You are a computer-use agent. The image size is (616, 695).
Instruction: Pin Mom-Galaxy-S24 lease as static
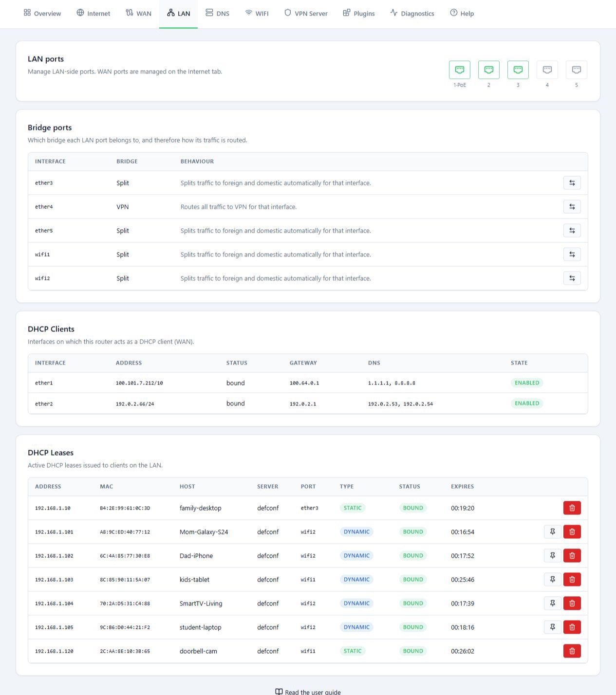pyautogui.click(x=552, y=532)
